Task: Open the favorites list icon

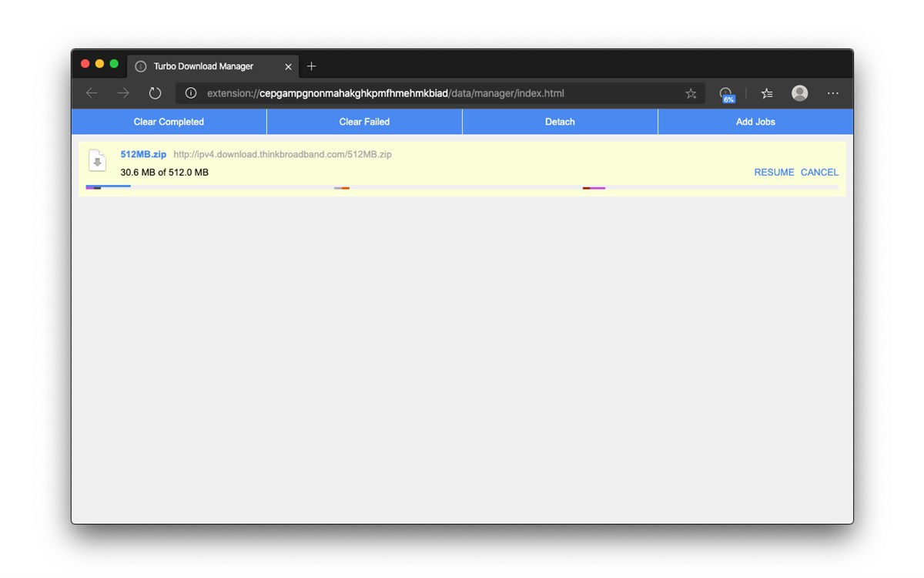Action: [x=767, y=93]
